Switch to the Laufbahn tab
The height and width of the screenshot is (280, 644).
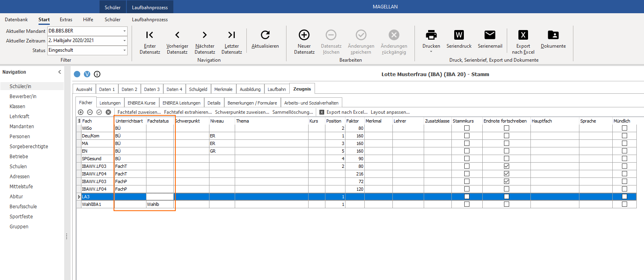coord(277,89)
